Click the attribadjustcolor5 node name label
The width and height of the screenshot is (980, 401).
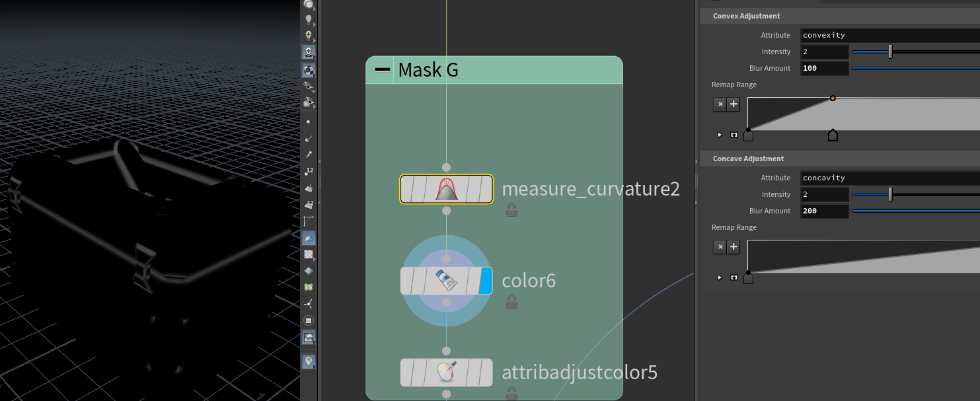pos(580,373)
